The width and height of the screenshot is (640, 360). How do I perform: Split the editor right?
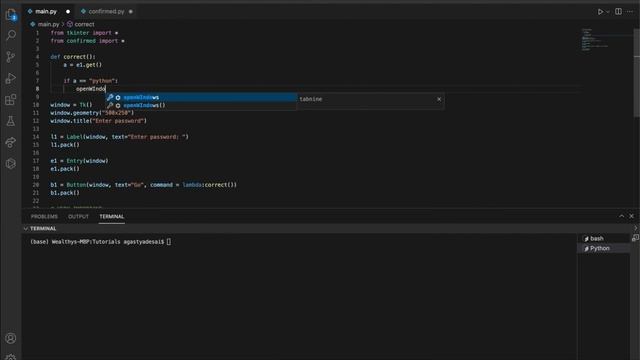click(618, 11)
